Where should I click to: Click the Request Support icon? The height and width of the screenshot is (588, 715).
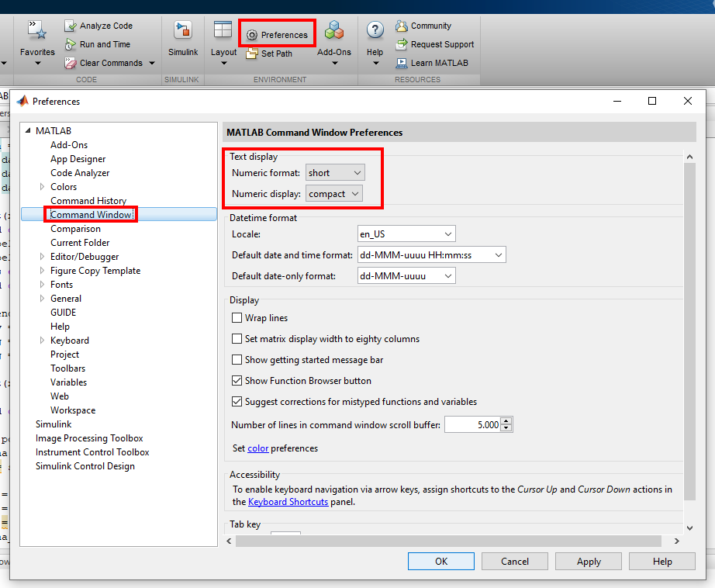tap(401, 44)
